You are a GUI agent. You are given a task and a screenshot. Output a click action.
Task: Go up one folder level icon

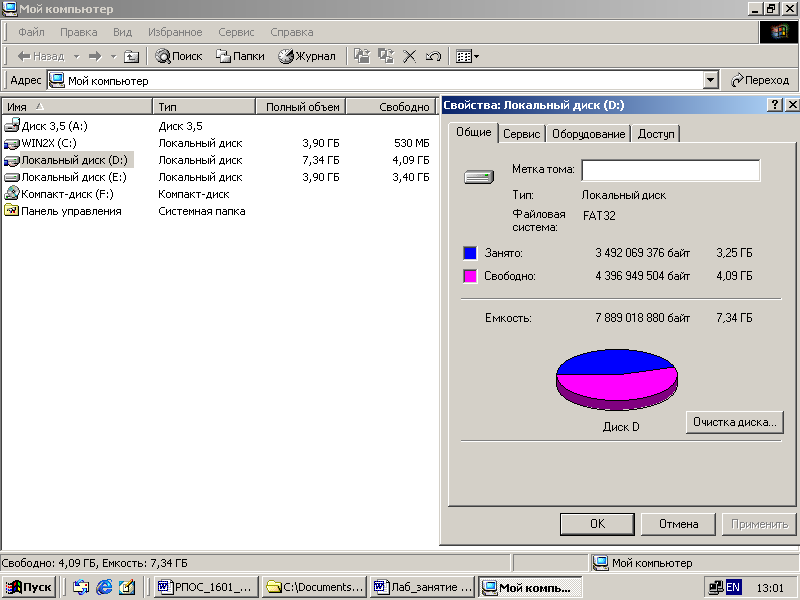132,56
